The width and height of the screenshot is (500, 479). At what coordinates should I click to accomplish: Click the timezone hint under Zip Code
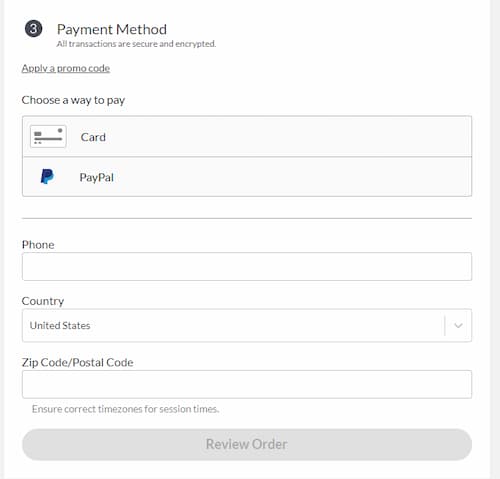pos(125,409)
